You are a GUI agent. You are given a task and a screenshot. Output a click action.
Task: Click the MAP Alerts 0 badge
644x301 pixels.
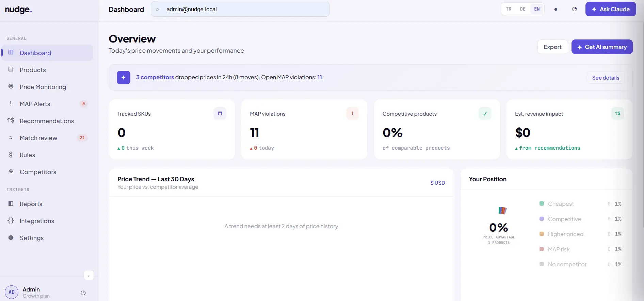click(x=83, y=104)
